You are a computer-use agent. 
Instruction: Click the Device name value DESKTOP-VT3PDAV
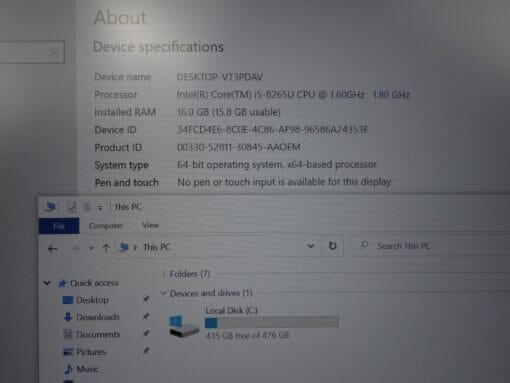[220, 77]
